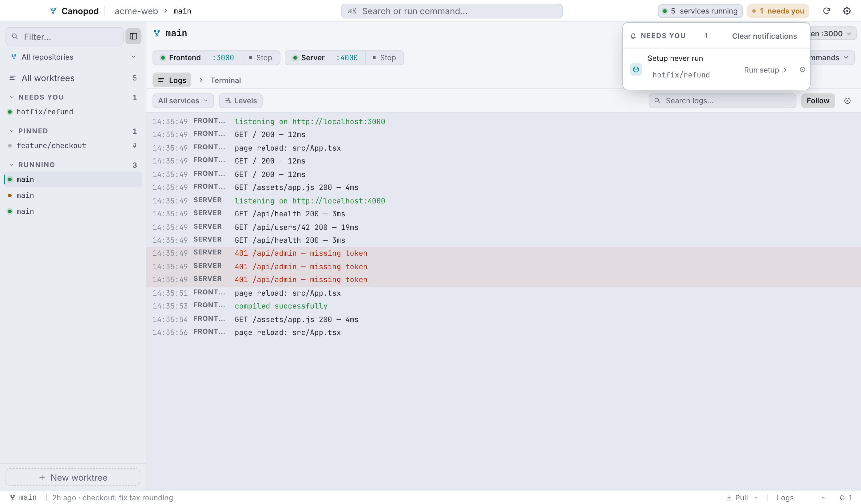Click the Pull download icon in the status bar
Image resolution: width=861 pixels, height=504 pixels.
pos(729,498)
